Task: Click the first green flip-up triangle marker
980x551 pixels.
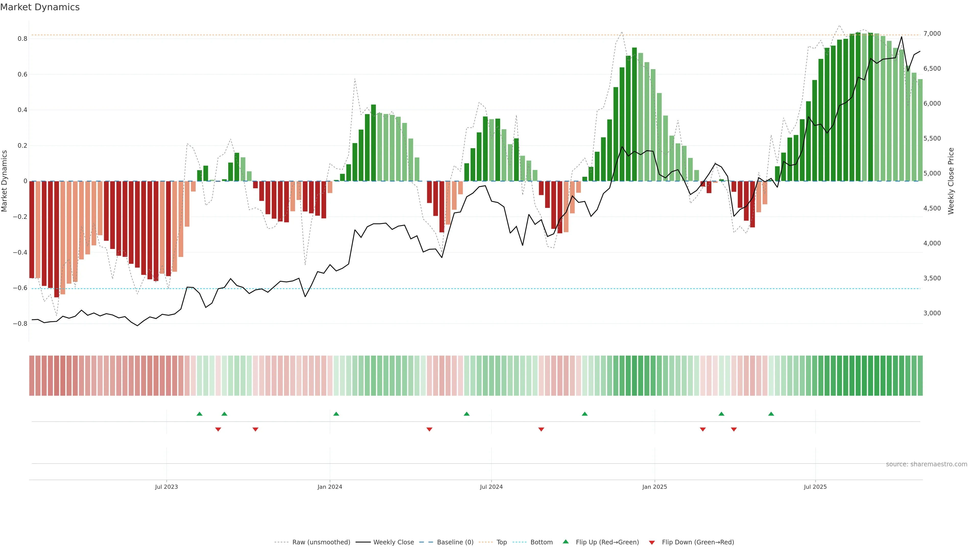Action: [199, 414]
